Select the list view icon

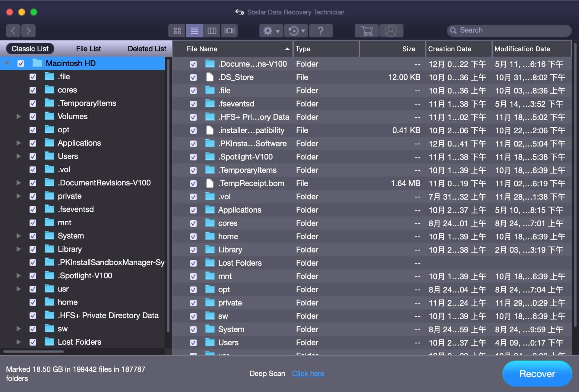point(194,30)
